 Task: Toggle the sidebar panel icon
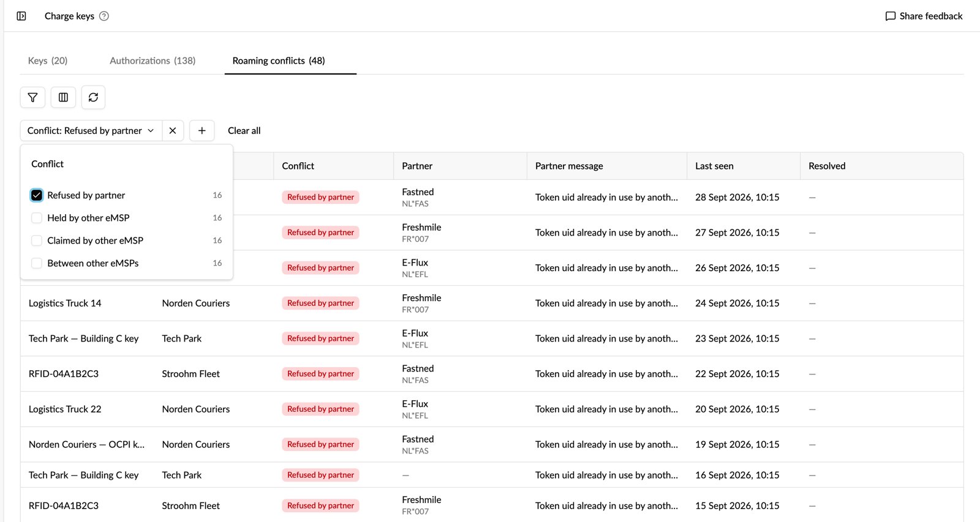point(21,16)
